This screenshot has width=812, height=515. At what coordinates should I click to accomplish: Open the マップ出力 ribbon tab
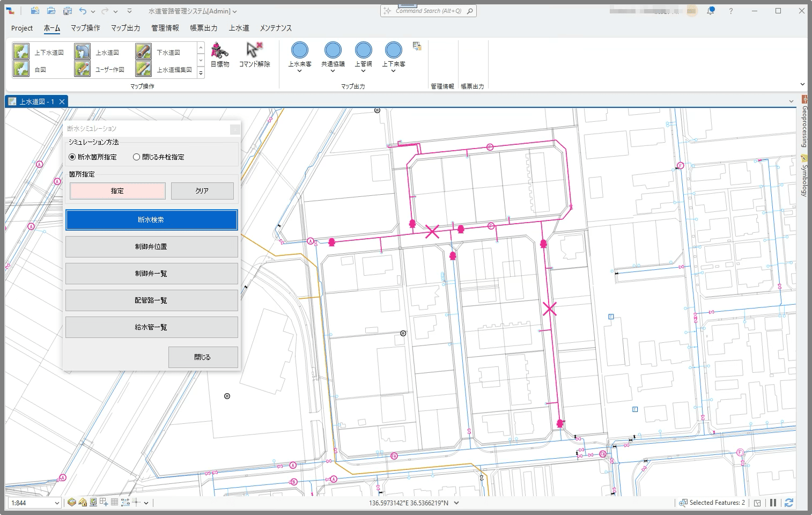[x=126, y=28]
